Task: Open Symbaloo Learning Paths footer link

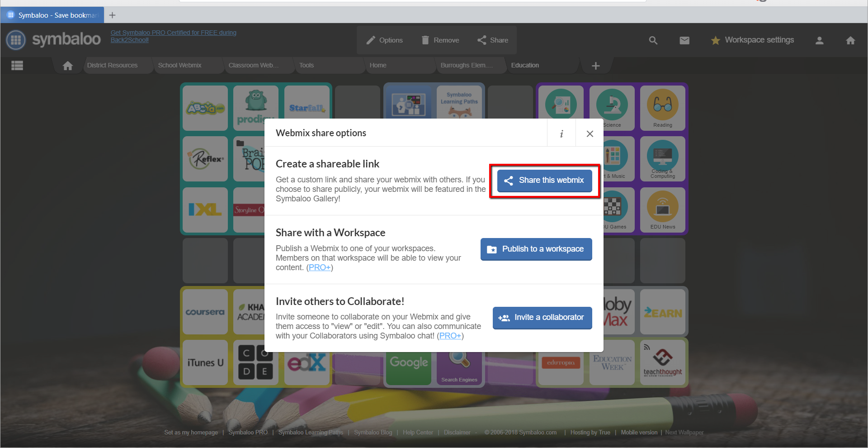Action: 311,433
